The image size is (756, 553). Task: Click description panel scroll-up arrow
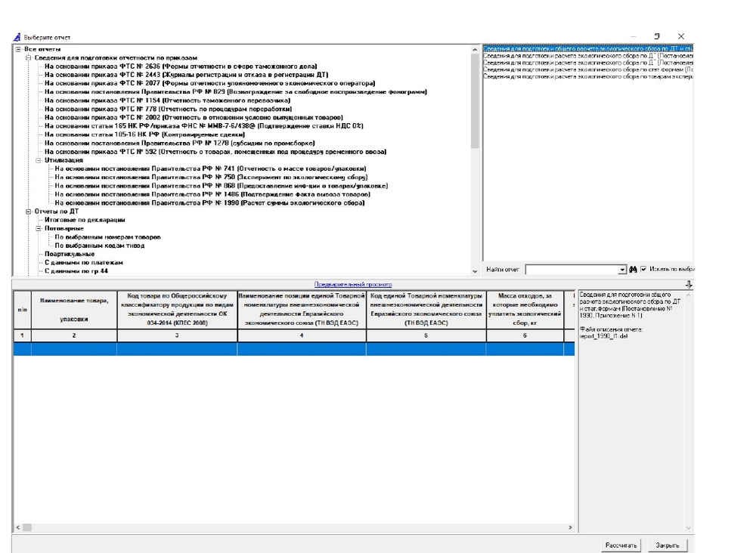(689, 295)
